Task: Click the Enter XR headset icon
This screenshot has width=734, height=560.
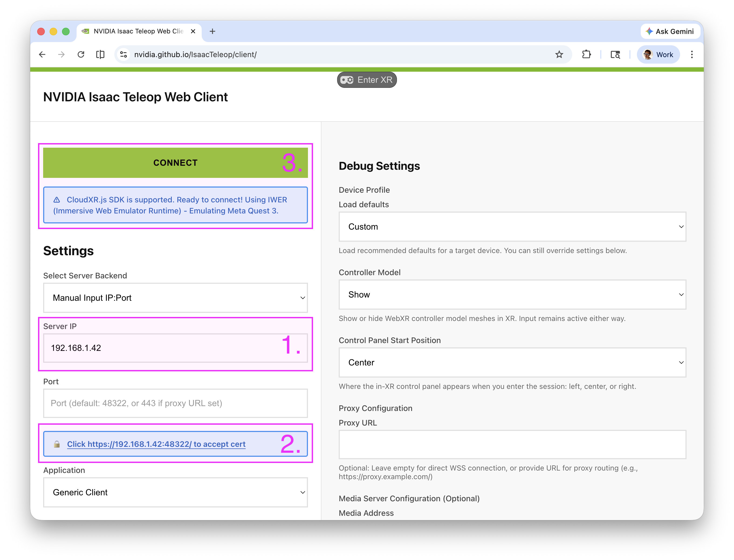Action: pos(347,80)
